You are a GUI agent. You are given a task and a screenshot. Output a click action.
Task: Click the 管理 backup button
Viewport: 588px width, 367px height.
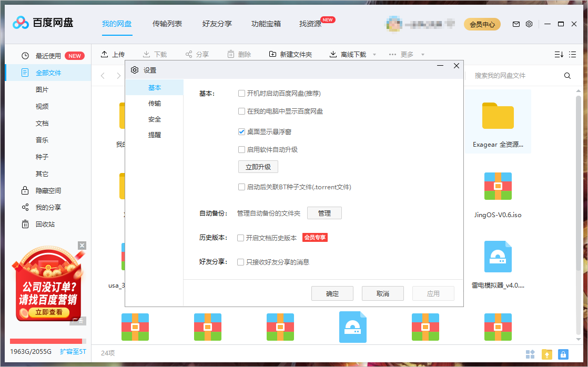pyautogui.click(x=325, y=213)
